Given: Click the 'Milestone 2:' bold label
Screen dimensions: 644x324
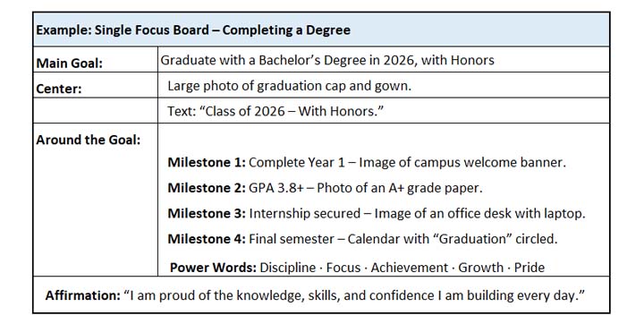Looking at the screenshot, I should [x=207, y=188].
